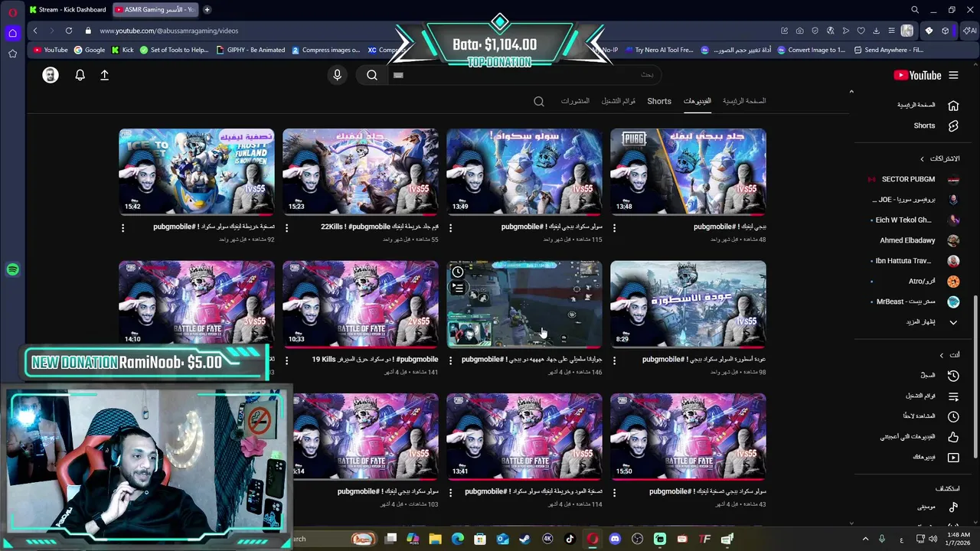Open the account avatar menu in YouTube header
980x551 pixels.
pos(51,75)
